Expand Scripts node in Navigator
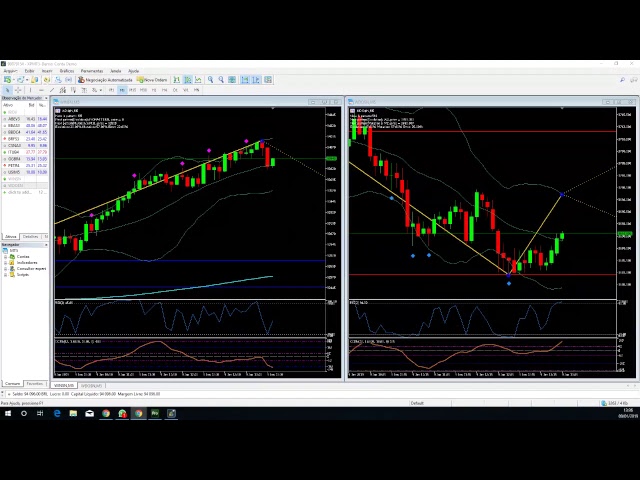This screenshot has height=480, width=640. 5,275
